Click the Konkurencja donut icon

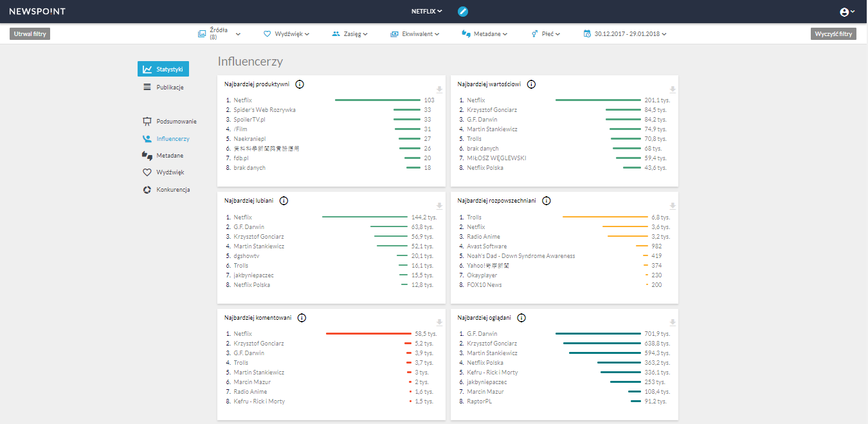(147, 190)
